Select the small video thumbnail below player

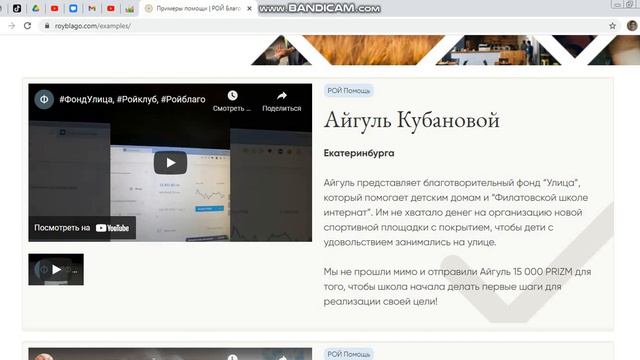(x=56, y=269)
